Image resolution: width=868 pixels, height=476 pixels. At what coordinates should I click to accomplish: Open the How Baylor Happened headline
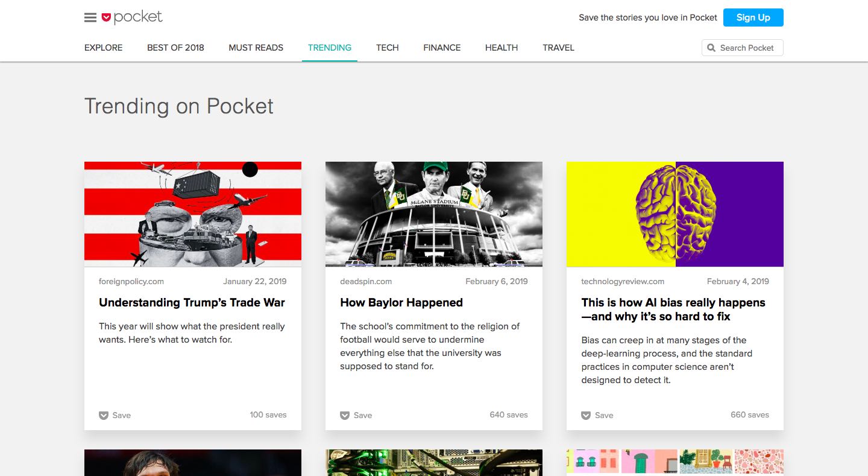coord(401,302)
